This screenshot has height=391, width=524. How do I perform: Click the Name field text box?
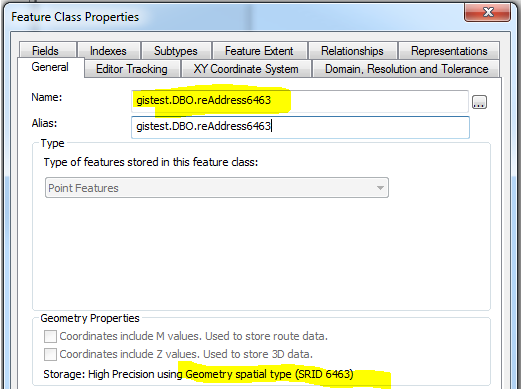coord(300,101)
